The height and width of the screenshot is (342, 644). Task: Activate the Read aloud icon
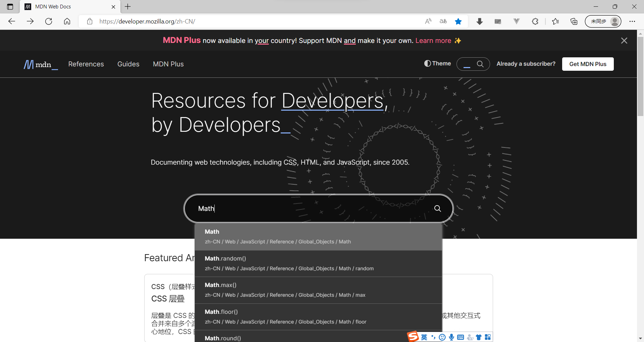point(428,21)
